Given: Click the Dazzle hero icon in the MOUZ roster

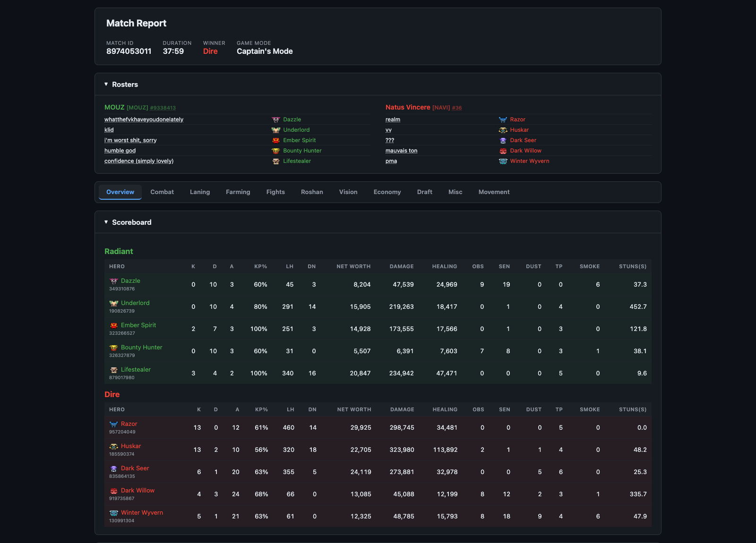Looking at the screenshot, I should coord(276,120).
